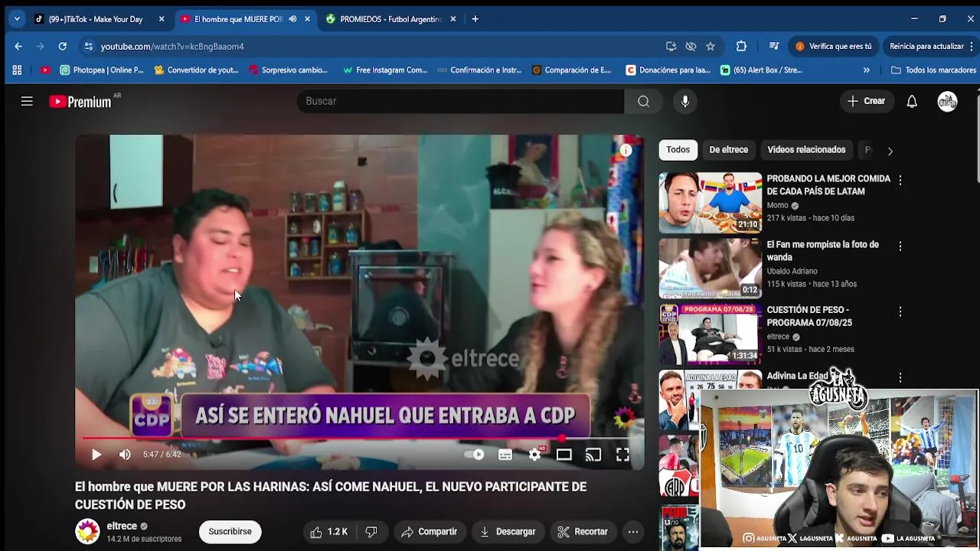Reload the current page
This screenshot has height=551, width=980.
tap(62, 47)
